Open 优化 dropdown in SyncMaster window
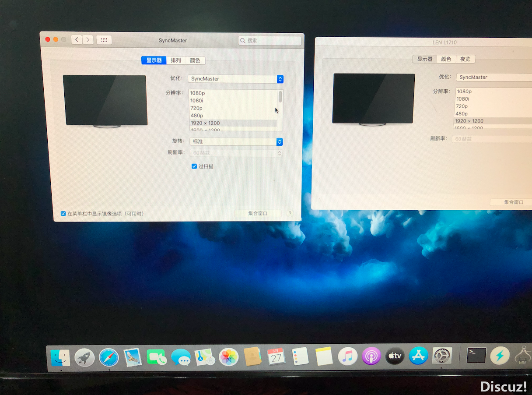The height and width of the screenshot is (395, 532). [x=236, y=79]
